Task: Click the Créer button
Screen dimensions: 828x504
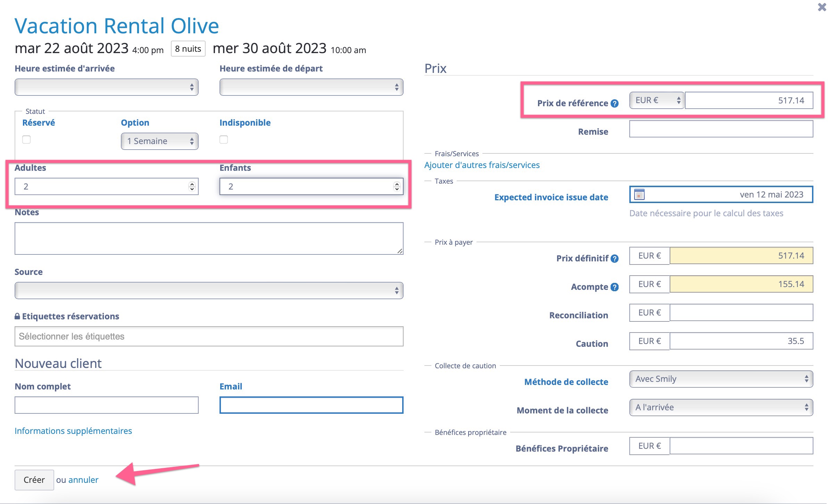Action: pyautogui.click(x=34, y=480)
